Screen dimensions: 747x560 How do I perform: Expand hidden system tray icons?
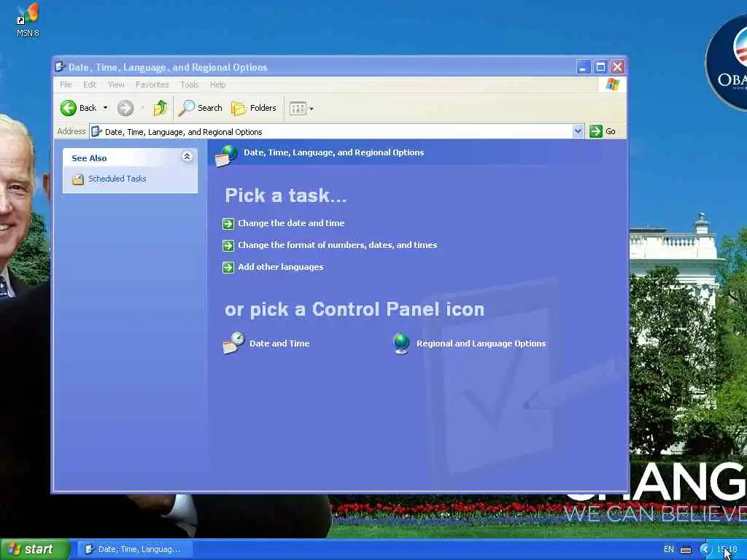point(705,550)
